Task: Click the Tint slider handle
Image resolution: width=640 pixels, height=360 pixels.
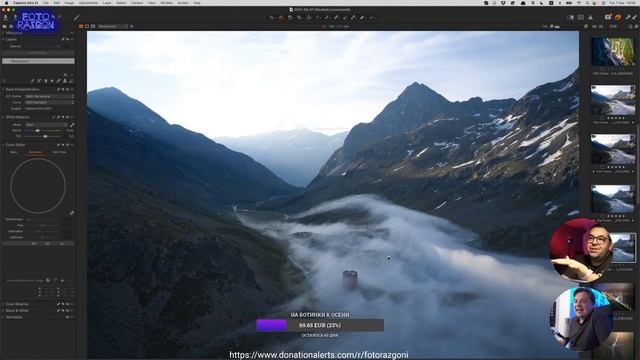Action: [x=45, y=136]
